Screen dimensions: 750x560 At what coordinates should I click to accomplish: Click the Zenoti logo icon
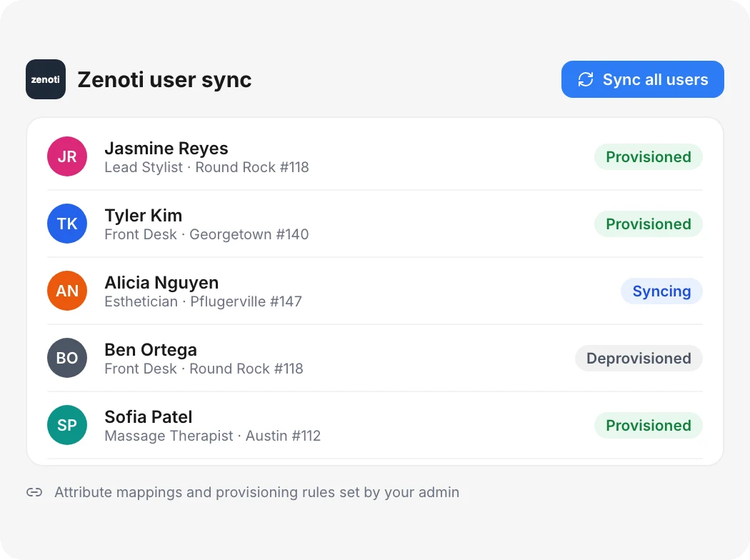[46, 79]
